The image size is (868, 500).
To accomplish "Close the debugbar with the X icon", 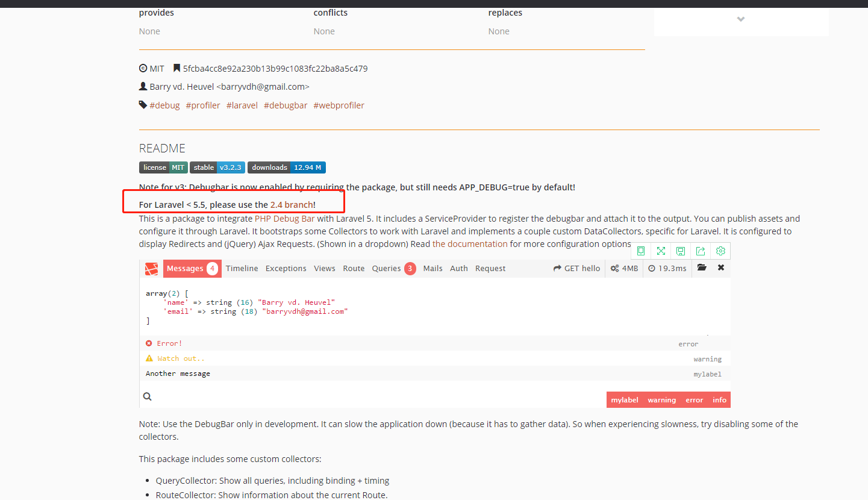I will click(x=721, y=268).
